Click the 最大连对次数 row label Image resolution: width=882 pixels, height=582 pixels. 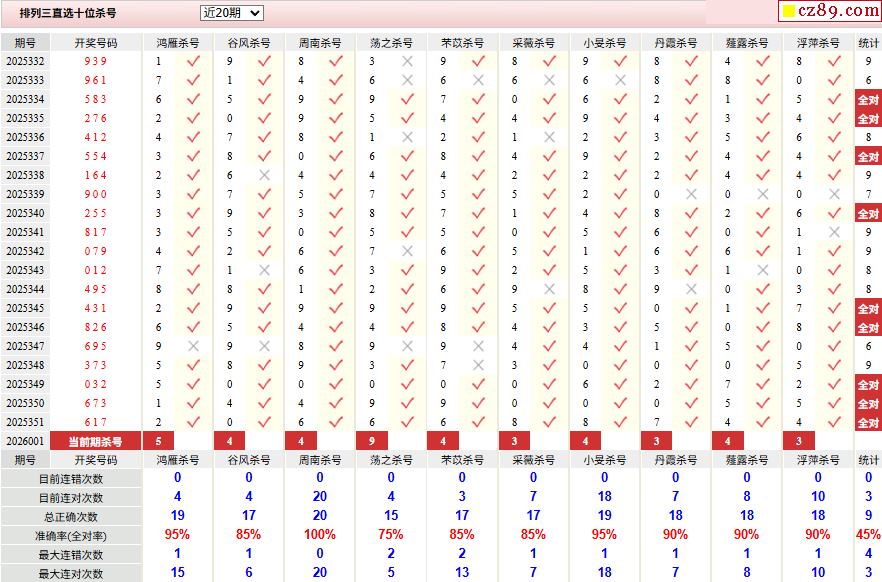pyautogui.click(x=71, y=574)
